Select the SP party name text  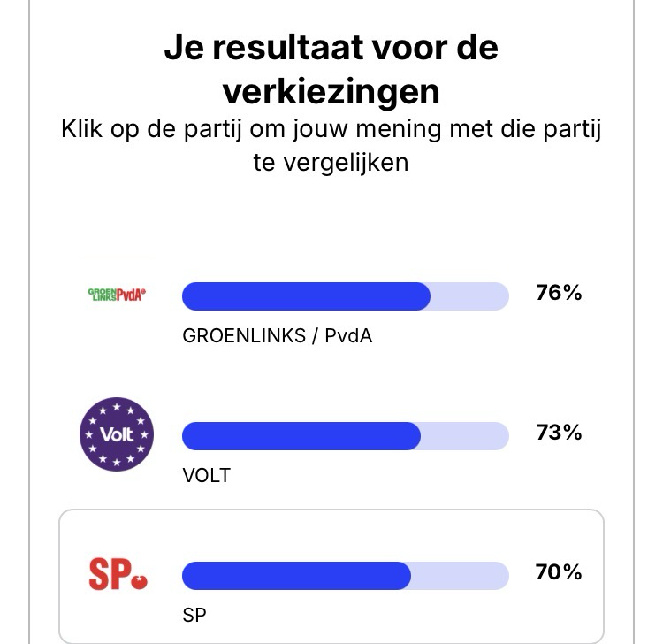pos(194,615)
